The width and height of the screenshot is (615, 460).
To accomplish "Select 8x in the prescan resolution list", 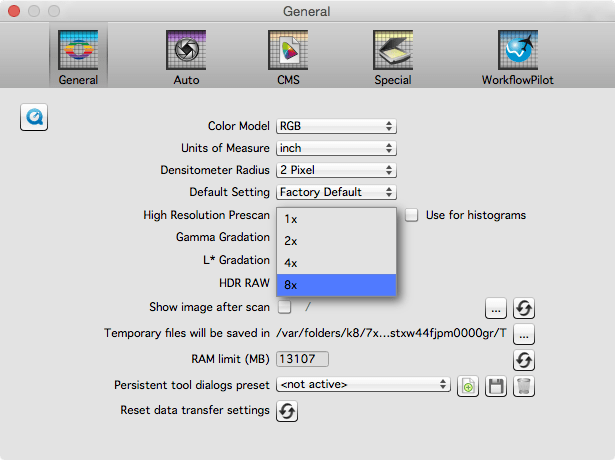I will 336,285.
